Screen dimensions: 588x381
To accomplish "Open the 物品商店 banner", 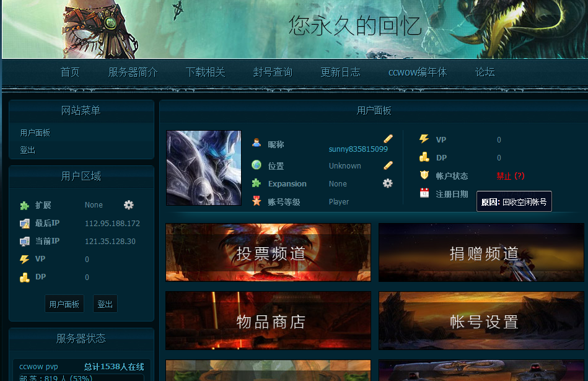I will pyautogui.click(x=268, y=321).
